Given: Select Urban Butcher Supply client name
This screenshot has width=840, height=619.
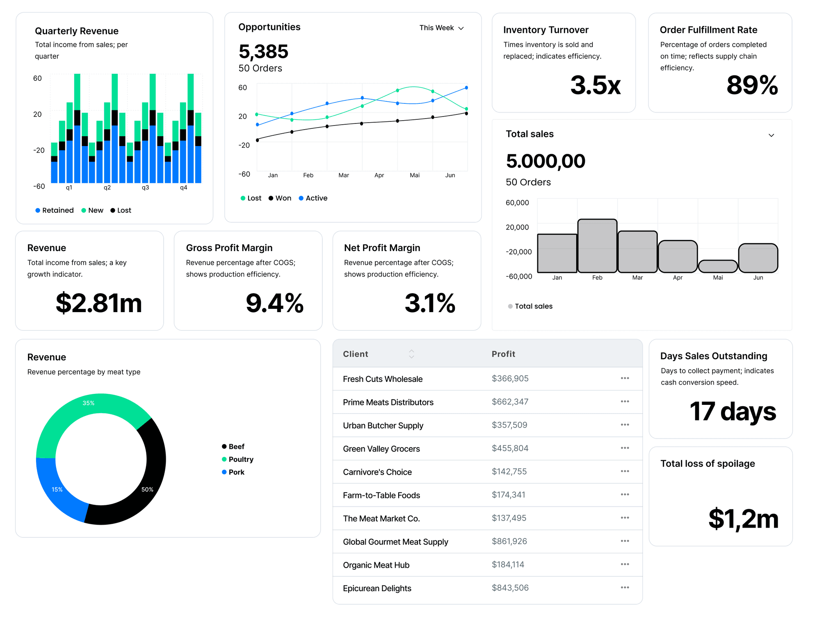Looking at the screenshot, I should tap(383, 426).
